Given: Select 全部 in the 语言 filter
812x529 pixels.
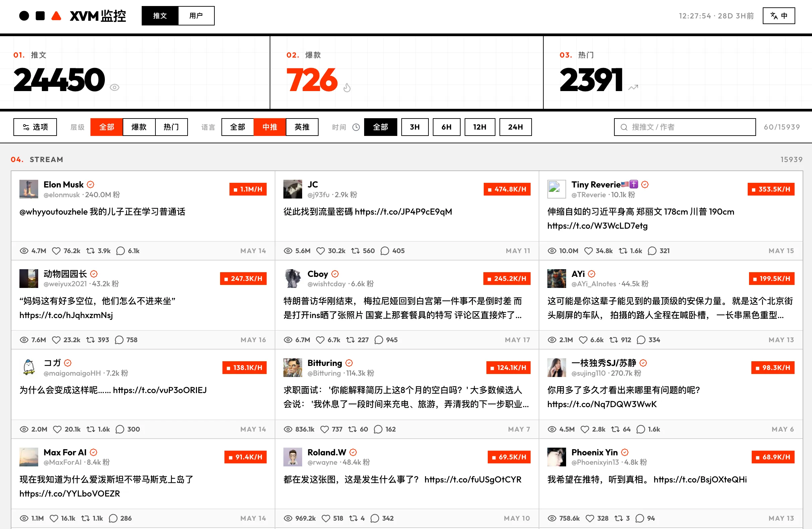Looking at the screenshot, I should (238, 127).
